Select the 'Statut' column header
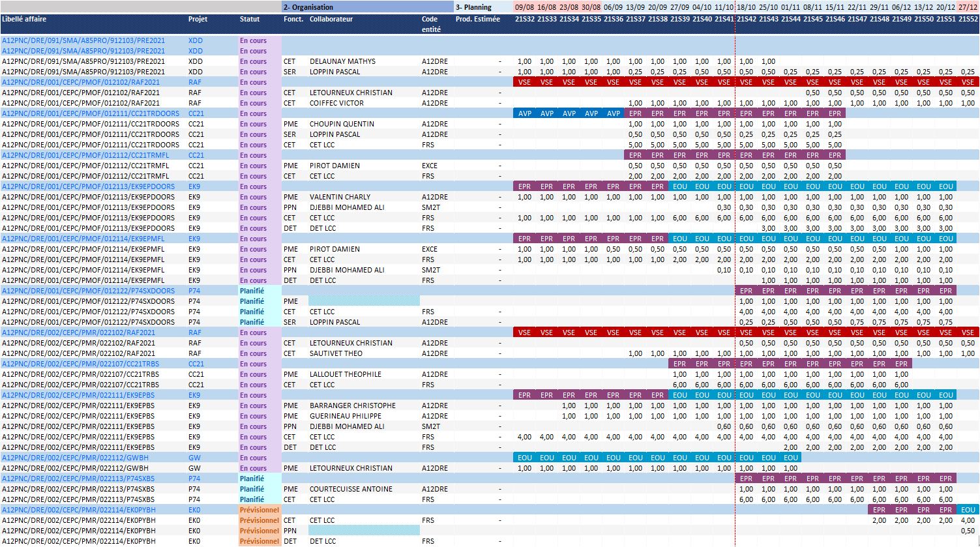The height and width of the screenshot is (547, 980). pyautogui.click(x=250, y=20)
